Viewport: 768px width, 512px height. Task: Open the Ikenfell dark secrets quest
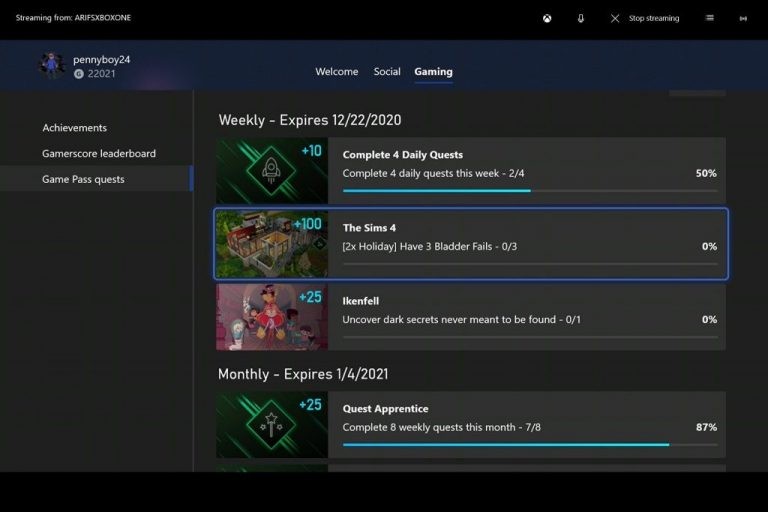coord(471,317)
